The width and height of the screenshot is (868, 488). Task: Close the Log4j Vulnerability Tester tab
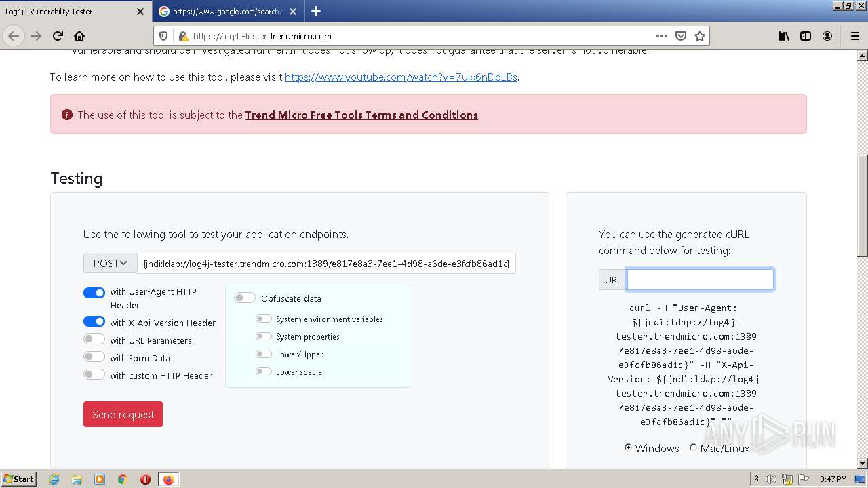140,12
